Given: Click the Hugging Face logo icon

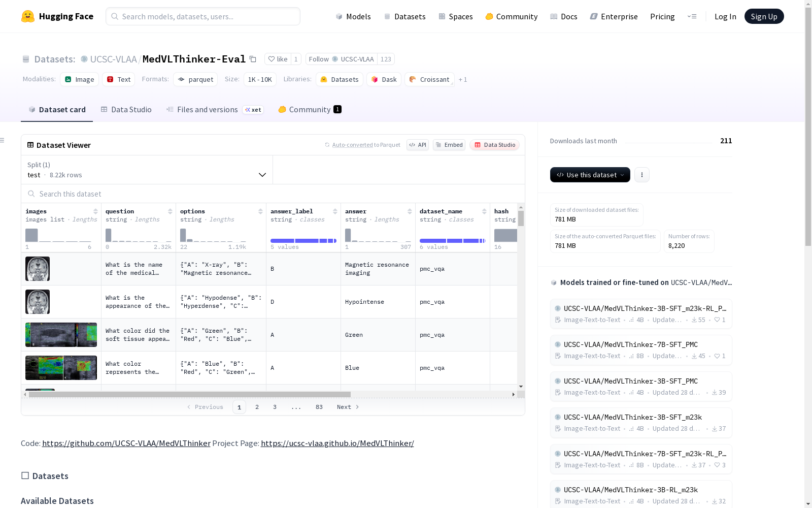Looking at the screenshot, I should click(x=28, y=16).
